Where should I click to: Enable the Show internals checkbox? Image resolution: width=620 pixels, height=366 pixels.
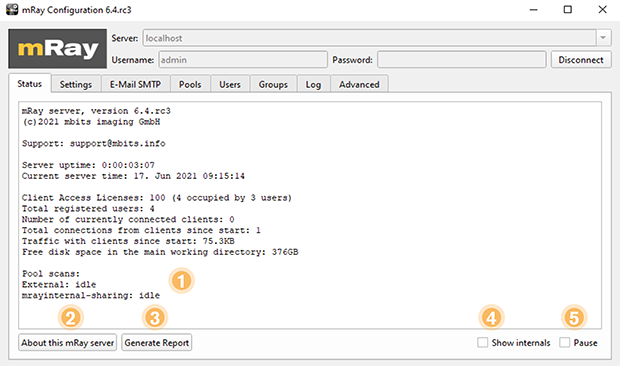pyautogui.click(x=482, y=342)
